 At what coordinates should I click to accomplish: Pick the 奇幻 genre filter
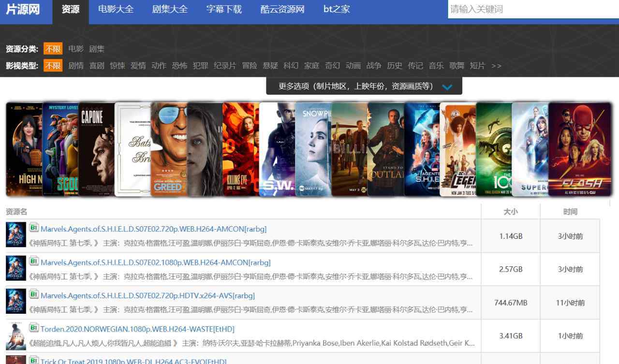pos(333,65)
